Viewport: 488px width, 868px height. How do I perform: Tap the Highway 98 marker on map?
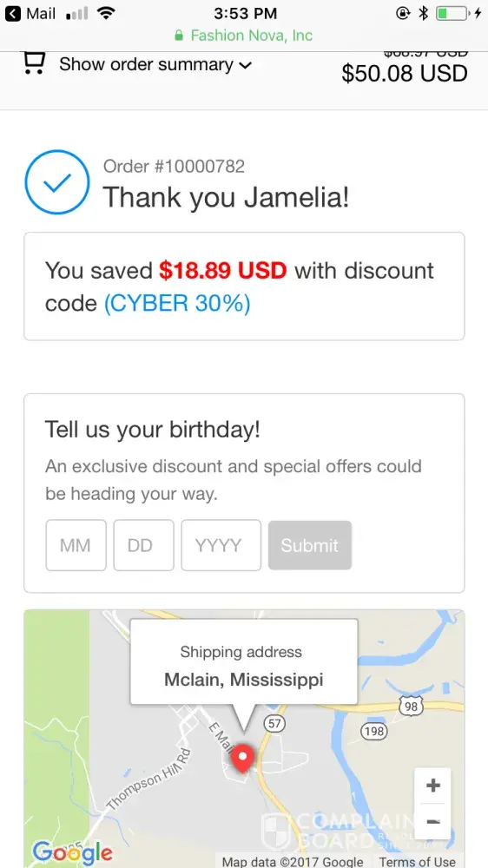coord(411,707)
